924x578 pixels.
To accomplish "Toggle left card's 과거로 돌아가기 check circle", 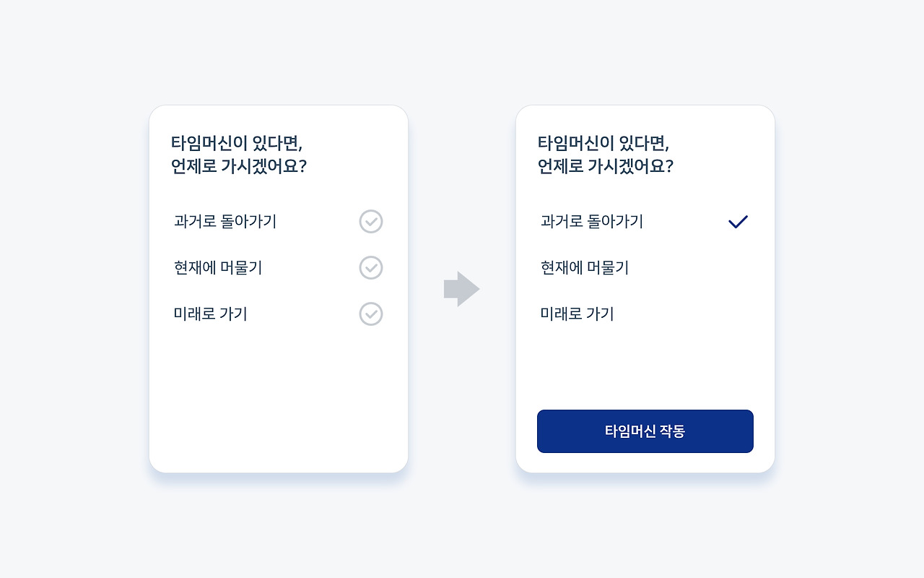I will click(371, 222).
